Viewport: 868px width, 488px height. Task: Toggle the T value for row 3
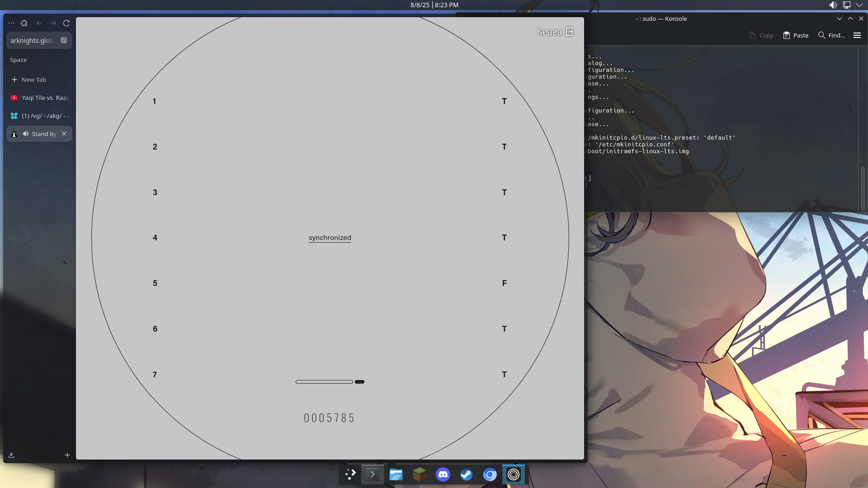[x=505, y=192]
